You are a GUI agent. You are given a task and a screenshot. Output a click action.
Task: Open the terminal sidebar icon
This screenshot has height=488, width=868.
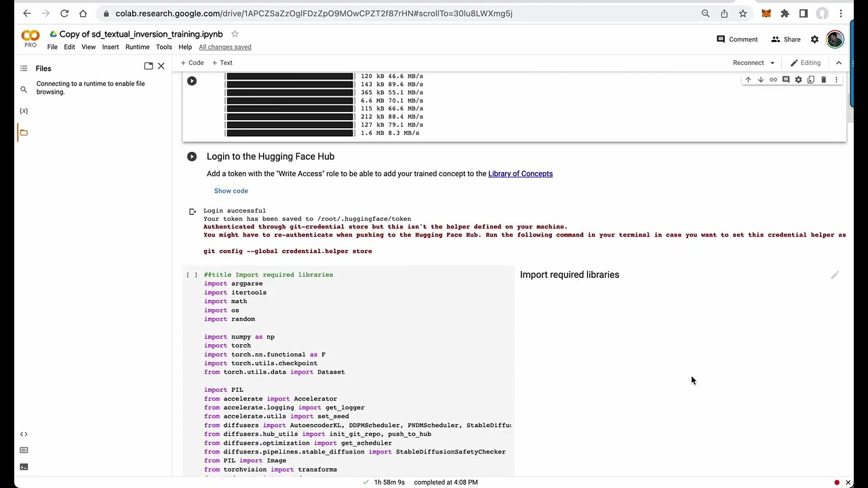(24, 466)
